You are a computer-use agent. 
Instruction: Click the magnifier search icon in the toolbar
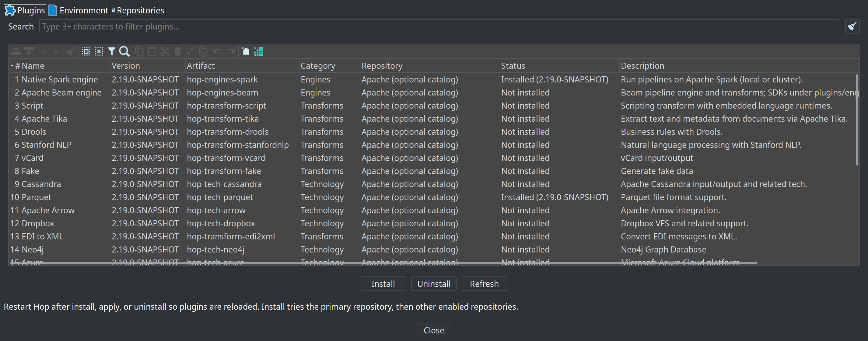point(124,51)
